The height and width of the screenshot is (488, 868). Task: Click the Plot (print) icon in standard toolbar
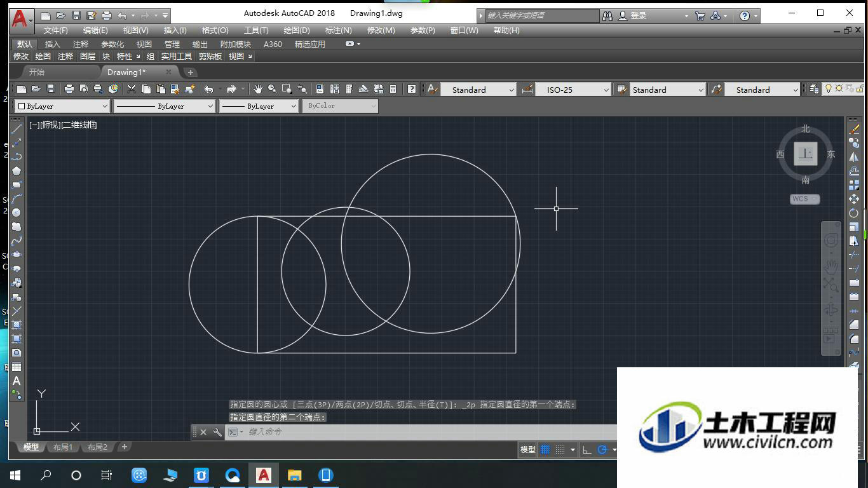(x=69, y=90)
